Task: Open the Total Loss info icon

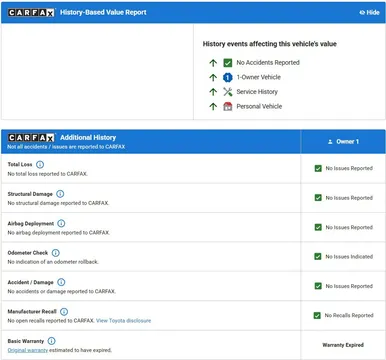Action: point(40,164)
